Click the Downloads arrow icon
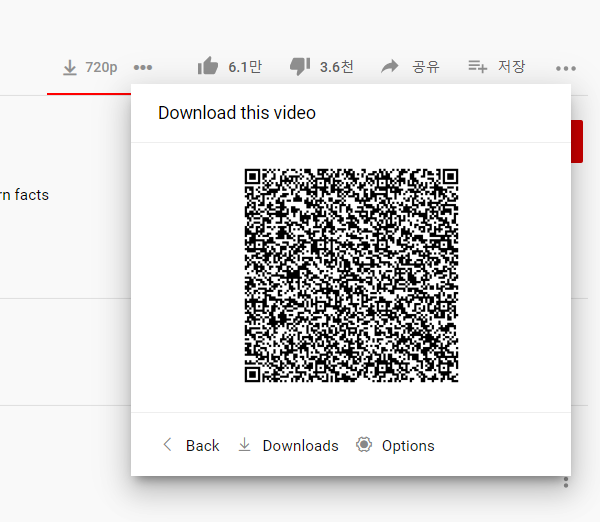The image size is (600, 522). [x=245, y=445]
